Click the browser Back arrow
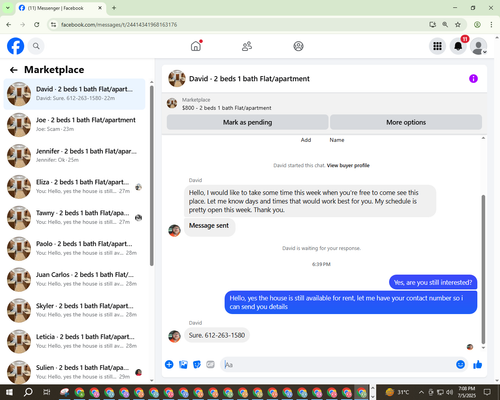 tap(9, 24)
